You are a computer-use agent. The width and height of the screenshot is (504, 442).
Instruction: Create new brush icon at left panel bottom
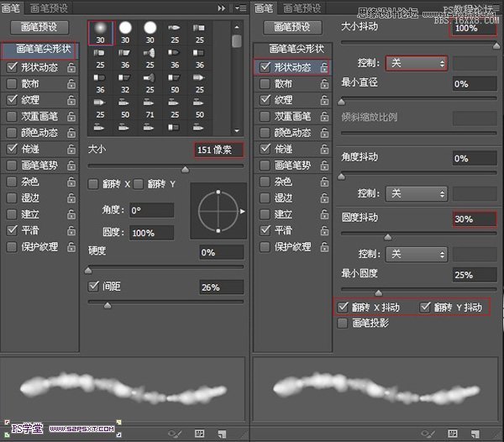(x=222, y=434)
